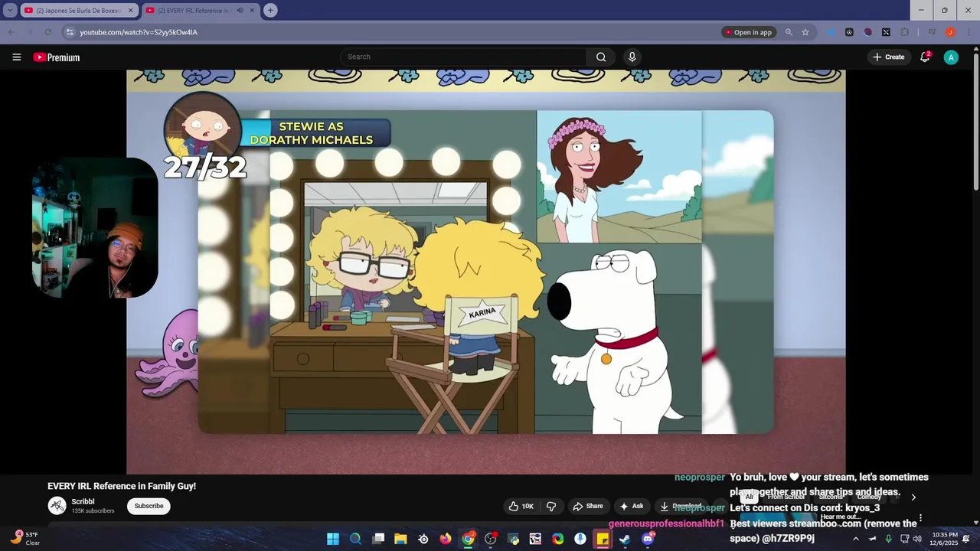This screenshot has height=551, width=980.
Task: Open more options for 'Hear me out' video
Action: pos(920,518)
